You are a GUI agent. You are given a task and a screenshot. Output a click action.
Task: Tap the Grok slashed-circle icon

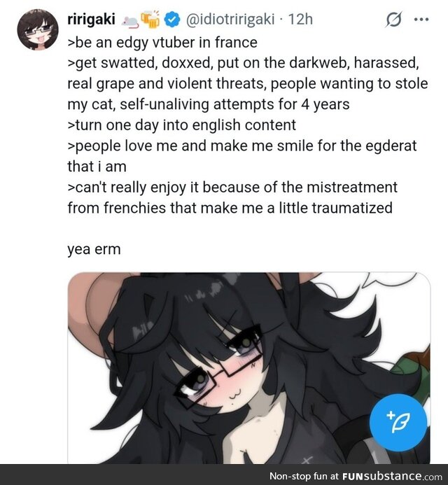click(x=395, y=20)
